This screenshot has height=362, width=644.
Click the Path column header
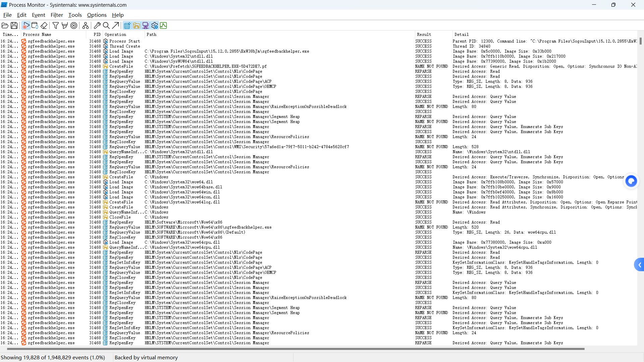[x=280, y=35]
